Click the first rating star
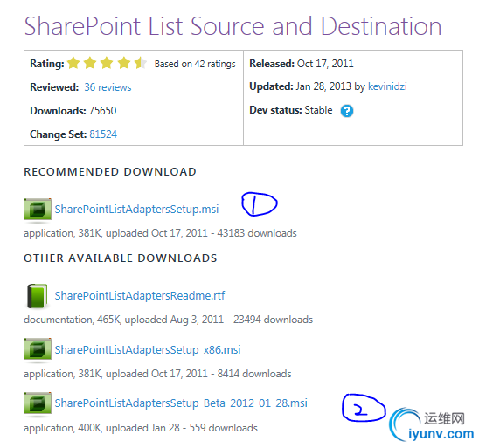The height and width of the screenshot is (448, 479). (73, 63)
